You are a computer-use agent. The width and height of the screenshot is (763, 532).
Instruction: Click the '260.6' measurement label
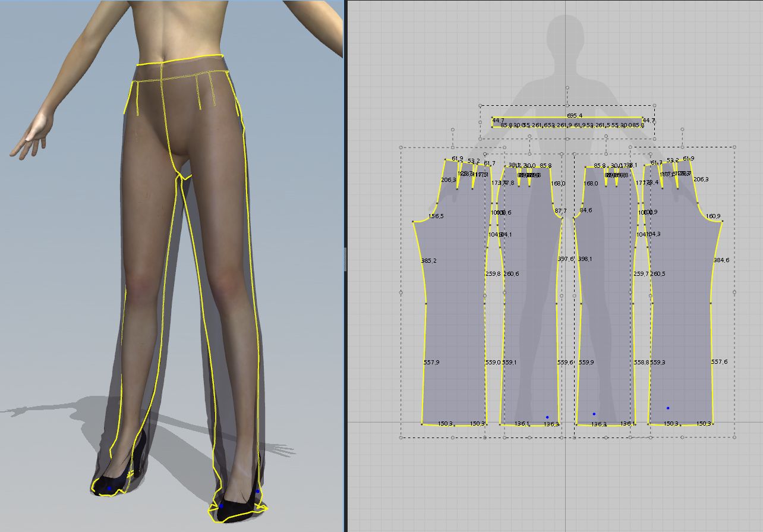pos(511,273)
